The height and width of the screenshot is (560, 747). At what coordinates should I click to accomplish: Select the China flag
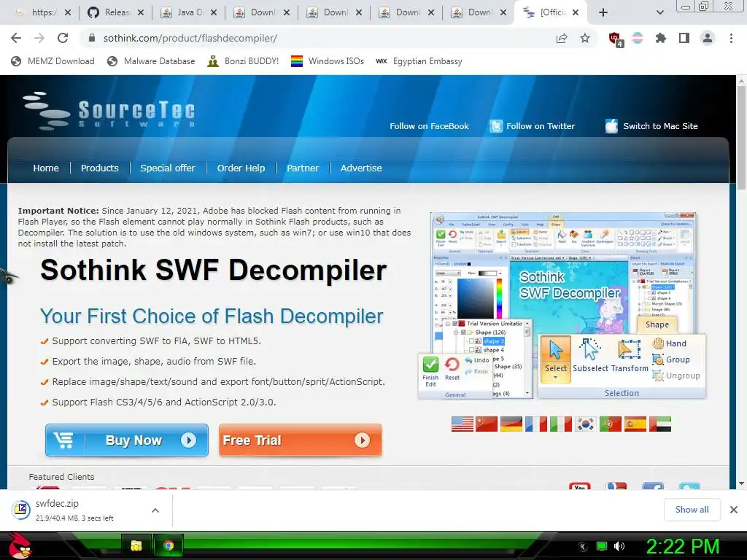point(487,424)
